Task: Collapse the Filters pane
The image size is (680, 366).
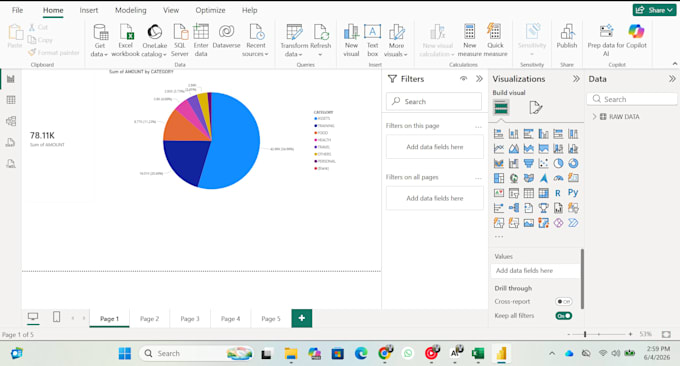Action: pyautogui.click(x=479, y=78)
